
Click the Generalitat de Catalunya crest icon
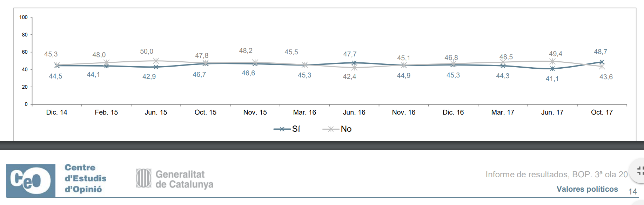143,178
